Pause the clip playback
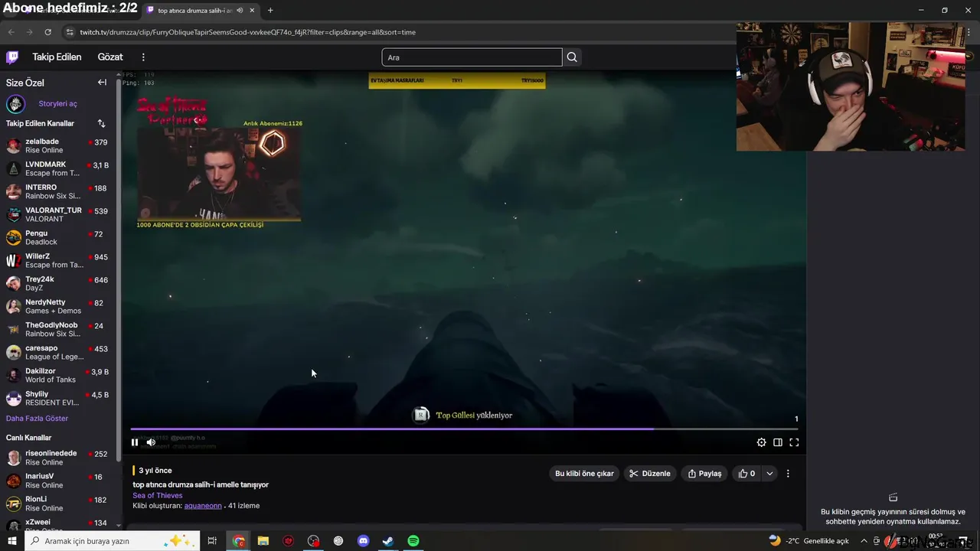This screenshot has height=551, width=980. coord(135,442)
